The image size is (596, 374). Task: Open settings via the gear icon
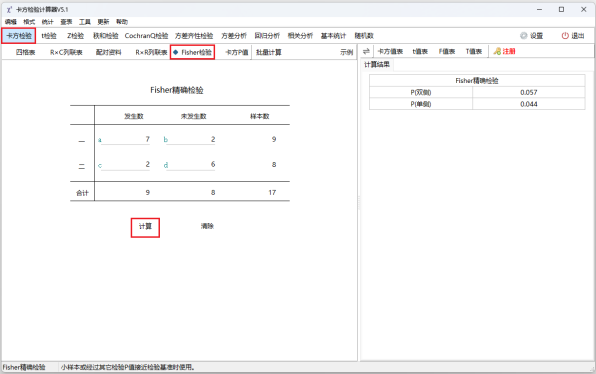[x=524, y=36]
